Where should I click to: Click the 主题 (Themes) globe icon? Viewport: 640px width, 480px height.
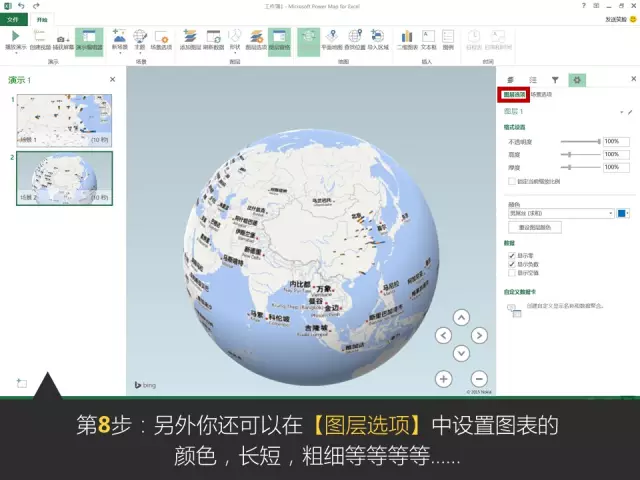(x=140, y=38)
